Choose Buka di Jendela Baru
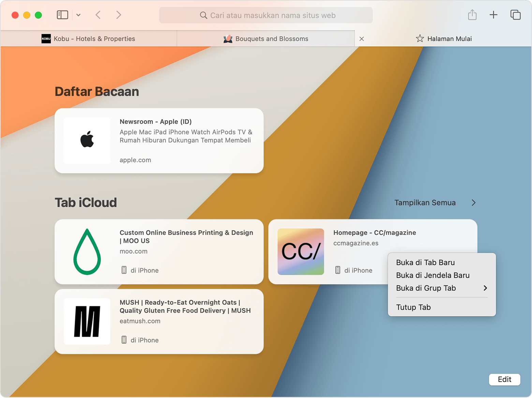Screen dimensions: 532x398 pos(442,275)
